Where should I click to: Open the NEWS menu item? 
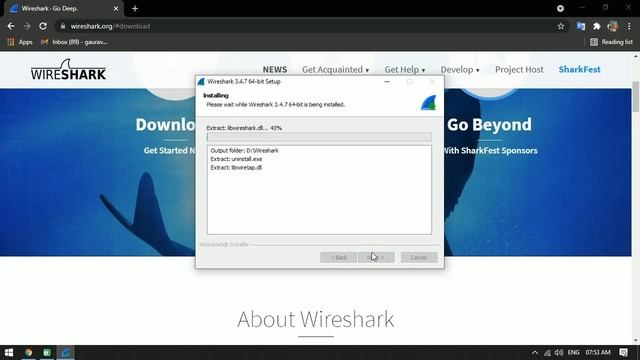tap(275, 69)
